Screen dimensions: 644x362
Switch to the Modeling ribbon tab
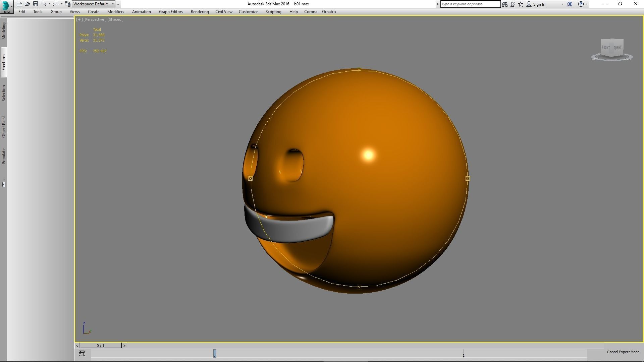pyautogui.click(x=4, y=31)
